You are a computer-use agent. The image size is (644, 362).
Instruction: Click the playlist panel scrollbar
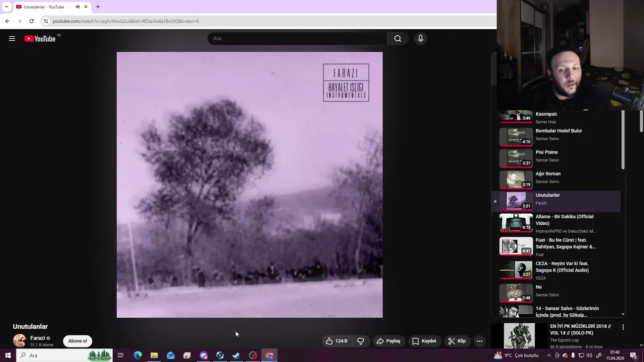pos(623,141)
